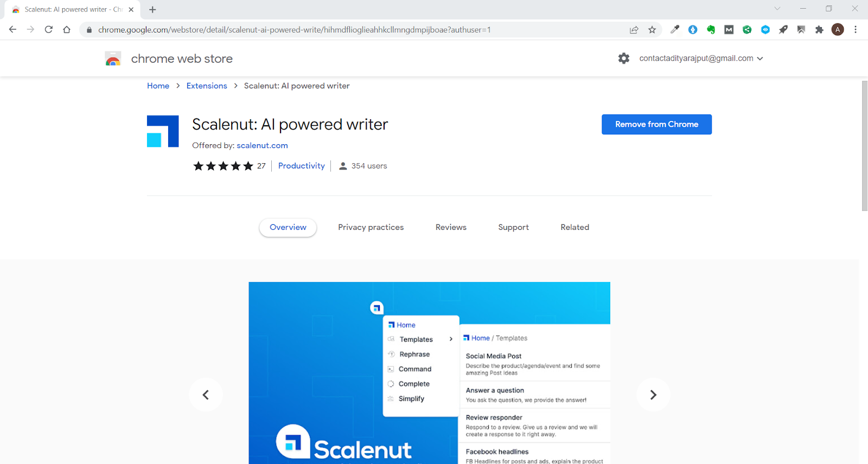
Task: Open the Extensions puzzle piece menu
Action: tap(819, 30)
